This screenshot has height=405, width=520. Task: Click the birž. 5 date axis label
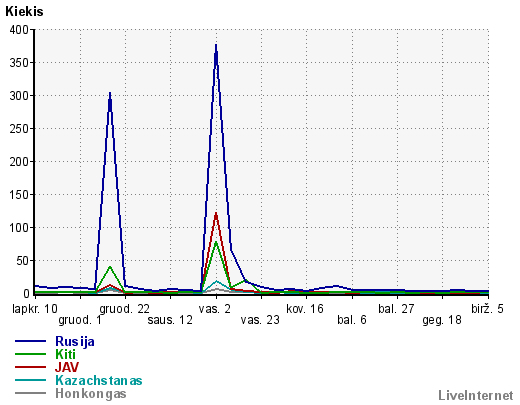point(487,309)
